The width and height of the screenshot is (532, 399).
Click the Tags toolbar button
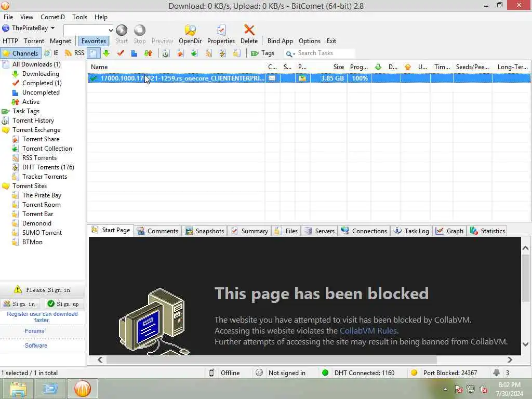coord(262,53)
